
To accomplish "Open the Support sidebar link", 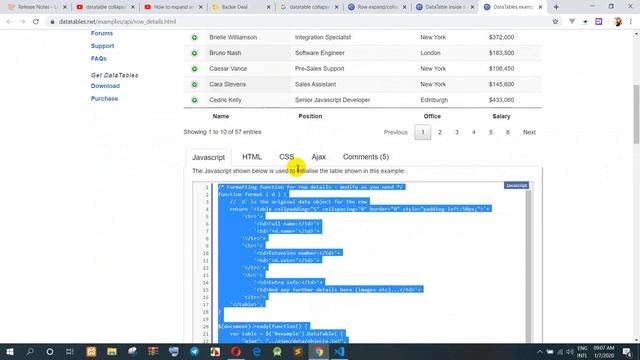I will pyautogui.click(x=102, y=46).
